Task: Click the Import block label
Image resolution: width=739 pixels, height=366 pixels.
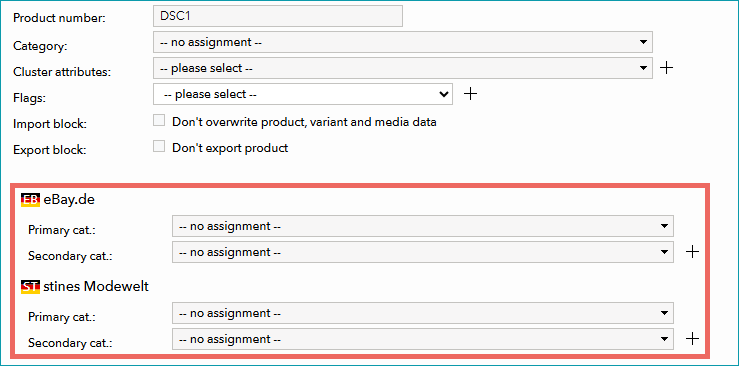Action: 50,124
